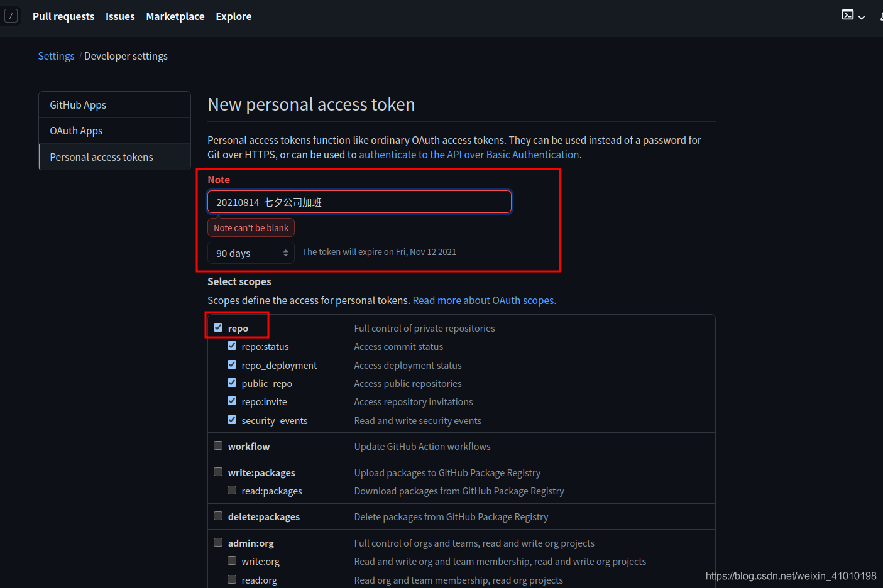Select the GitHub Apps sidebar item
The height and width of the screenshot is (588, 883).
114,105
